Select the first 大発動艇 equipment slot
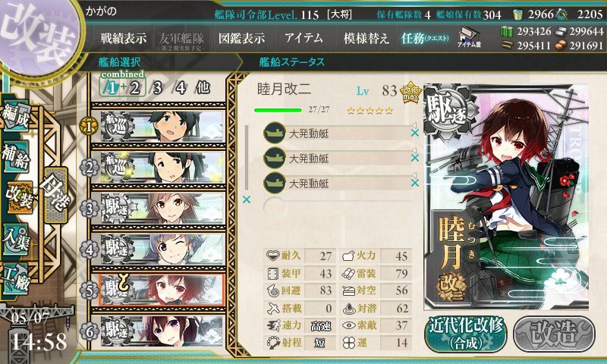The width and height of the screenshot is (607, 364). tap(337, 133)
